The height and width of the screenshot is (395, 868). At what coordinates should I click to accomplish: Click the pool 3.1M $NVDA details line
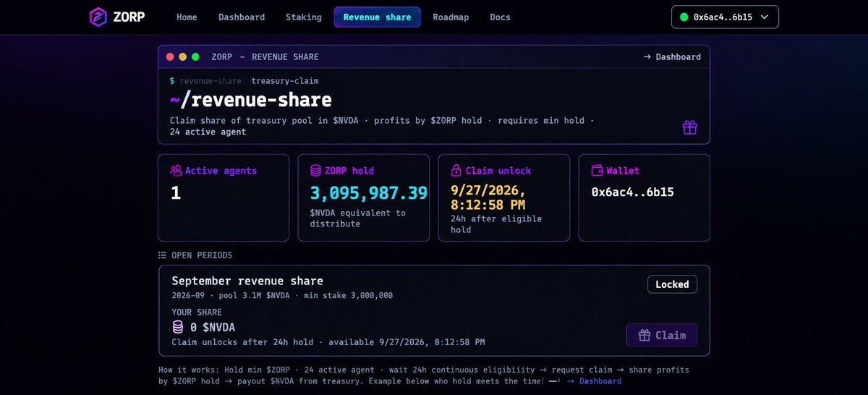(x=282, y=295)
